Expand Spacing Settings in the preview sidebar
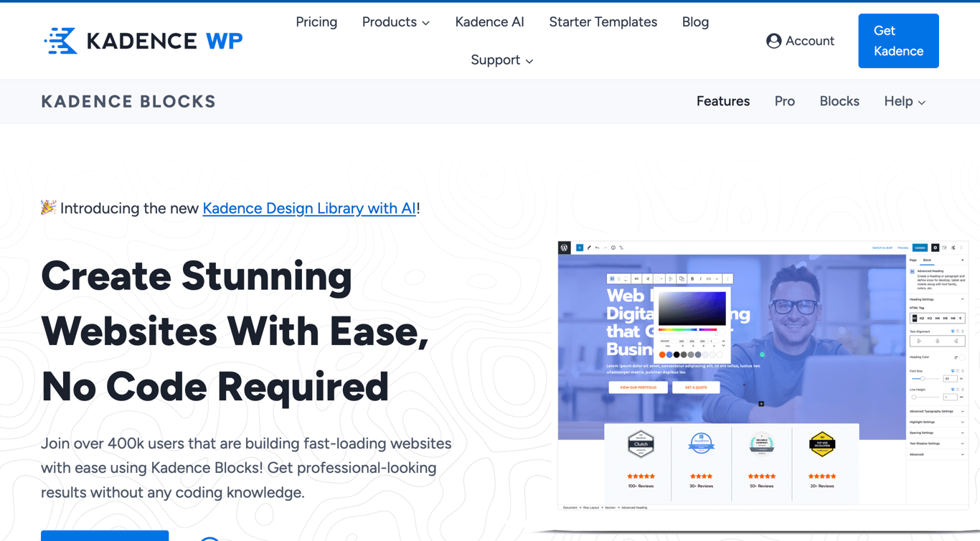This screenshot has height=541, width=980. (937, 433)
